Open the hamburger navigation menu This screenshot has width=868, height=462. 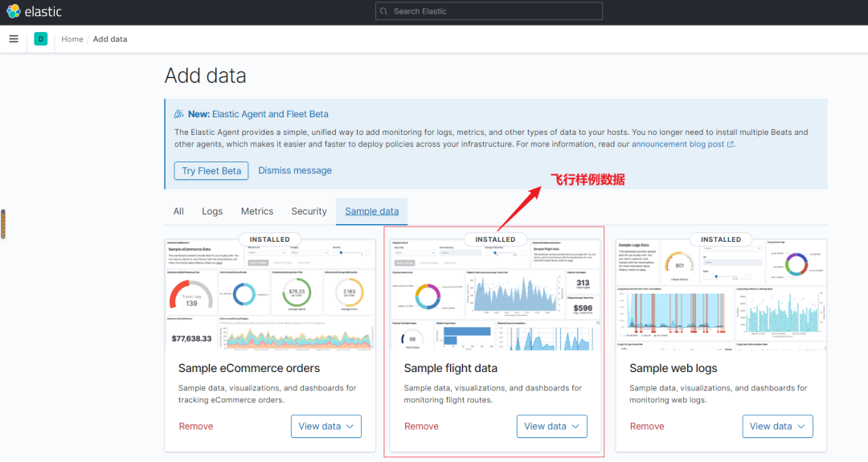pos(14,39)
